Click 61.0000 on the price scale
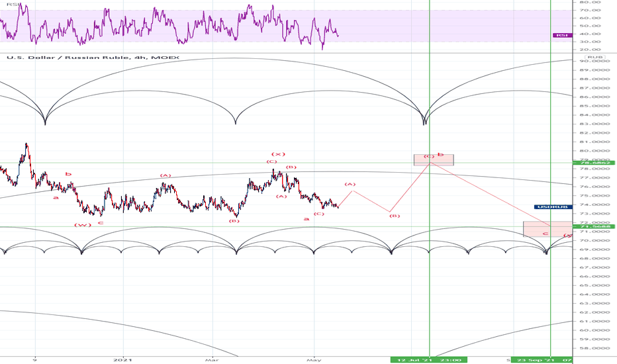Viewport: 617px width, 364px height. [594, 321]
